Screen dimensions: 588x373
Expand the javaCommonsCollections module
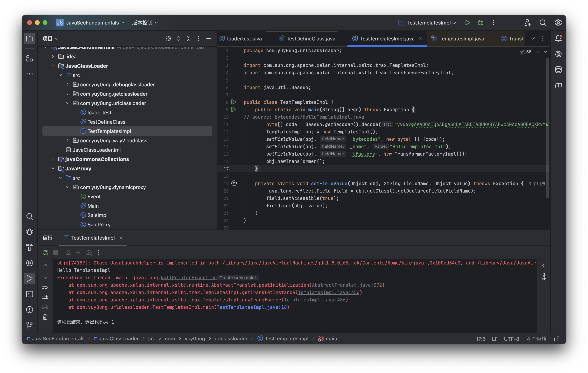(53, 159)
